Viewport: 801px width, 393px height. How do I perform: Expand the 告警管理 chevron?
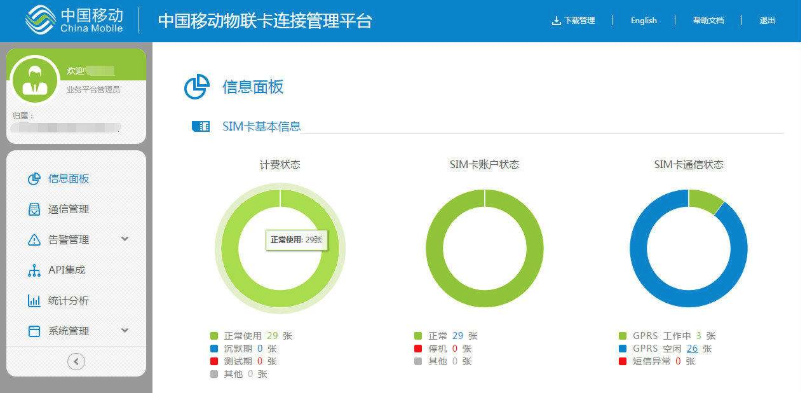[x=125, y=239]
